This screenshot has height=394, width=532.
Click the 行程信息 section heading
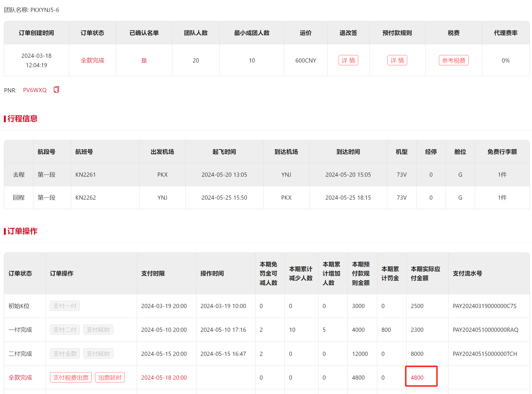tap(22, 119)
